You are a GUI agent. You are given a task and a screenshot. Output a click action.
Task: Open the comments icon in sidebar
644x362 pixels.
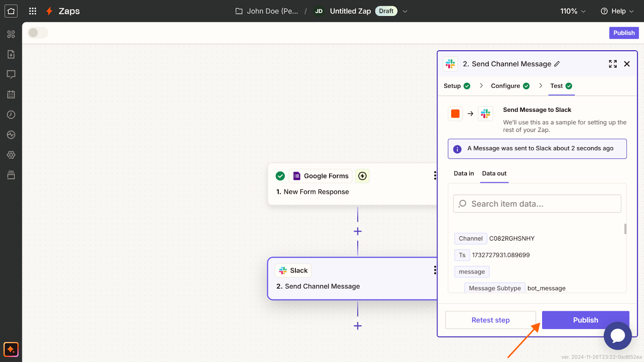click(x=11, y=74)
